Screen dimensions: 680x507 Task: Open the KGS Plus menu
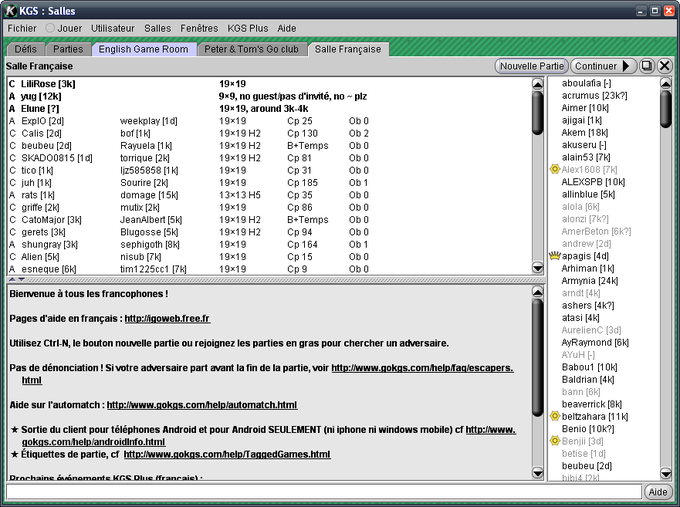(248, 28)
